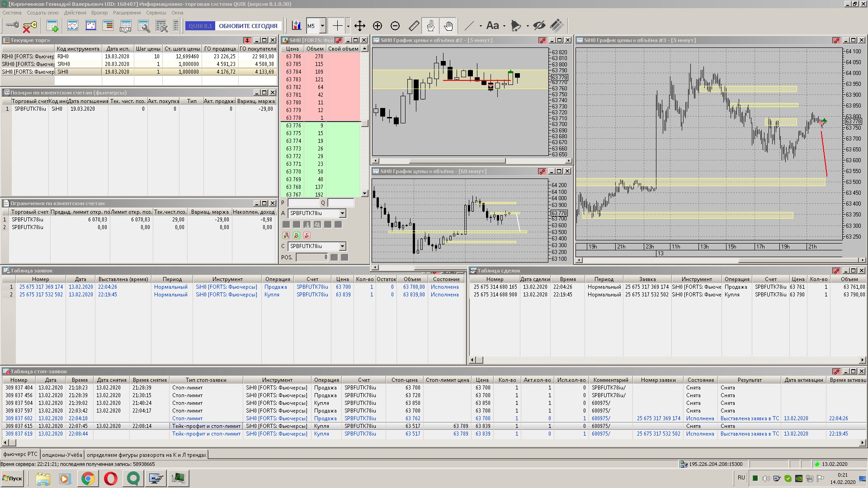The width and height of the screenshot is (868, 488).
Task: Click the zoom in magnifier tool
Action: [x=377, y=26]
